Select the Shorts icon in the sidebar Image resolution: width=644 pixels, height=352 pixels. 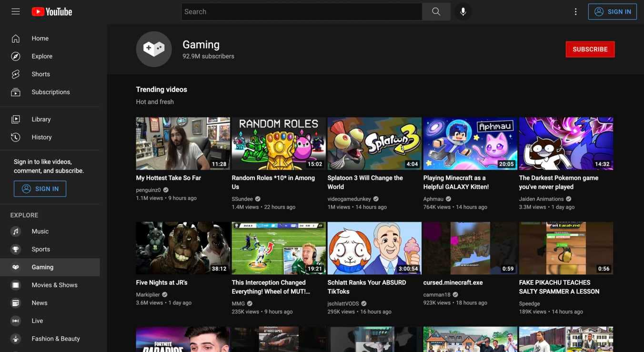pos(15,74)
